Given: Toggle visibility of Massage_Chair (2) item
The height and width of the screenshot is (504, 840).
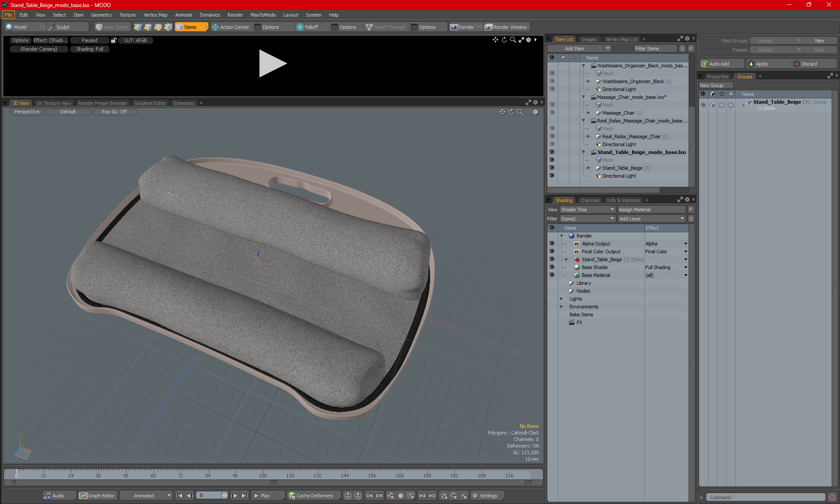Looking at the screenshot, I should [x=552, y=113].
